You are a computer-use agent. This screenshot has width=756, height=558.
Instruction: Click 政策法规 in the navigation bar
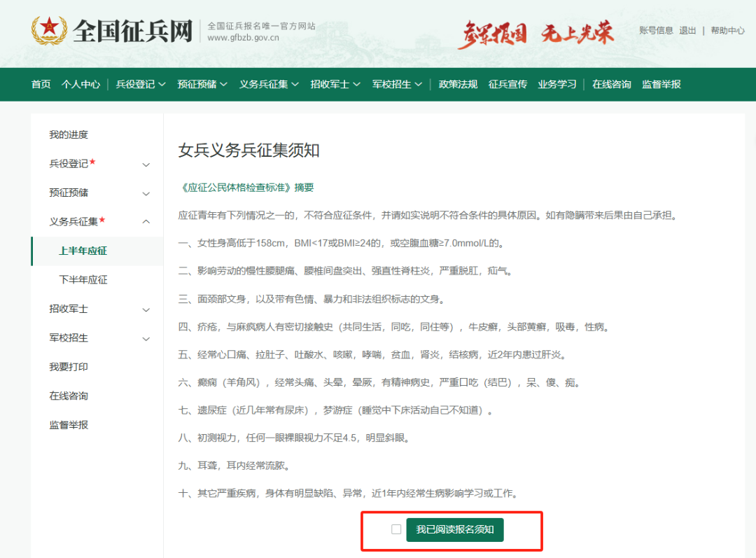pyautogui.click(x=458, y=84)
